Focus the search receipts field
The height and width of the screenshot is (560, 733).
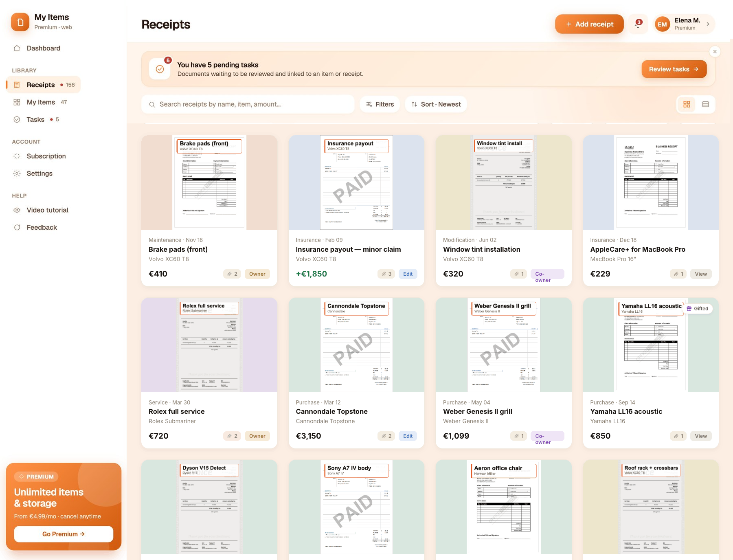click(248, 104)
